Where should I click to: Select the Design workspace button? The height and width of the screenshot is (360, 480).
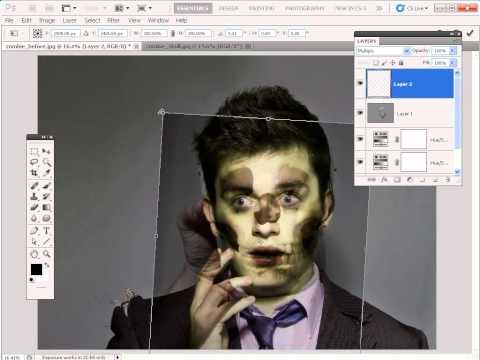point(229,8)
